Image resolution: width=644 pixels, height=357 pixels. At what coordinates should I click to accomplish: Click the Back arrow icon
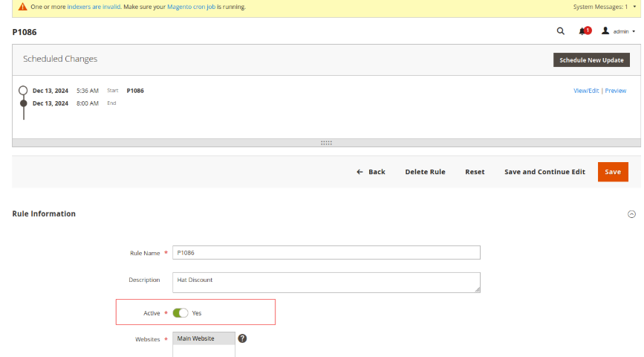click(x=360, y=172)
